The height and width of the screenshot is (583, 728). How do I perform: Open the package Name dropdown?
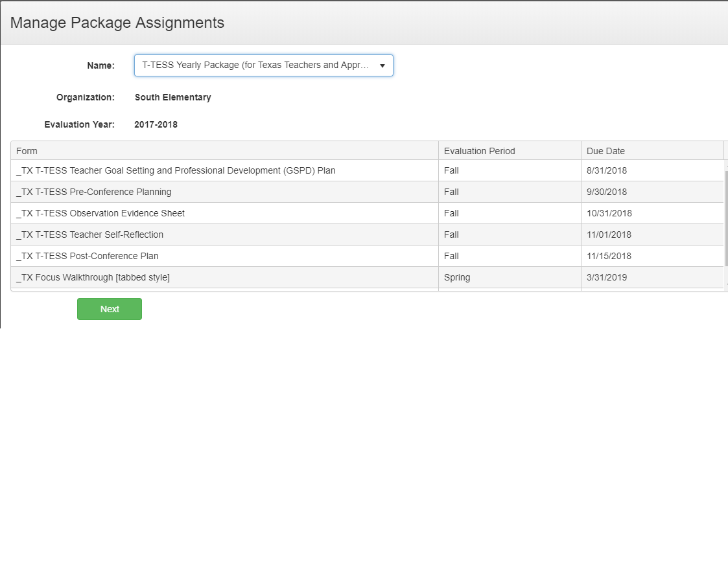[x=263, y=65]
